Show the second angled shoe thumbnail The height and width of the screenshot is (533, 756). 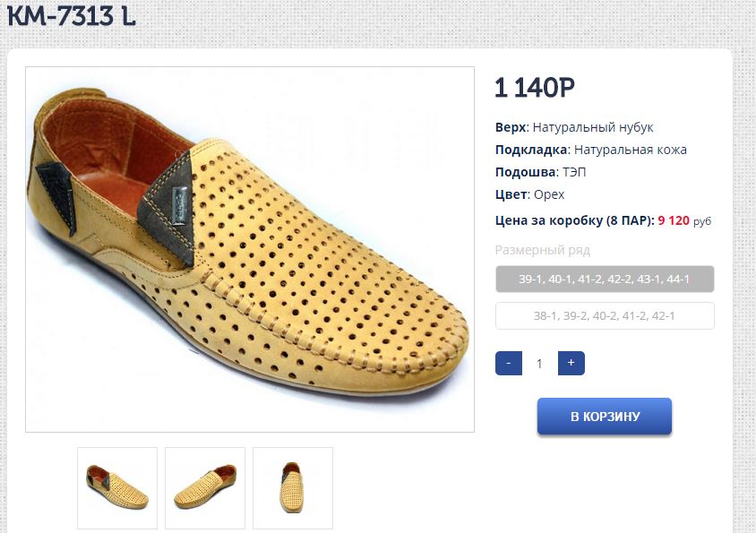pos(205,487)
